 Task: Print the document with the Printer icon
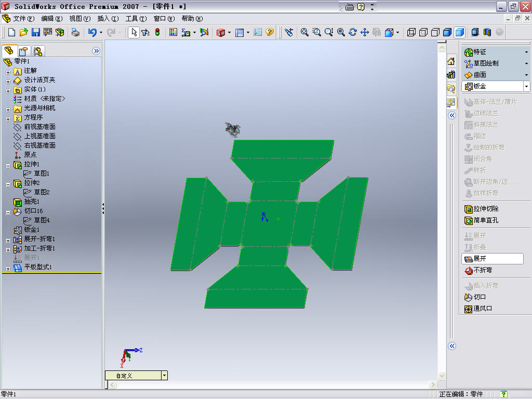75,32
